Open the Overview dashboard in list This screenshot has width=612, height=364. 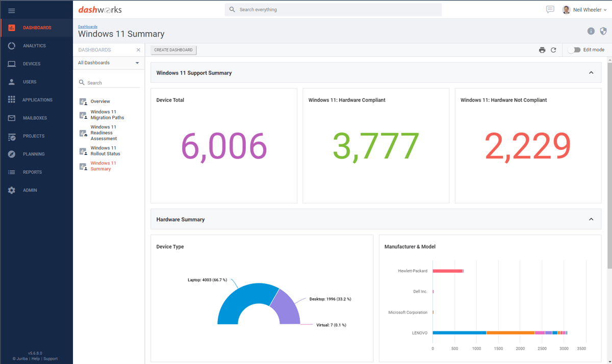coord(100,101)
